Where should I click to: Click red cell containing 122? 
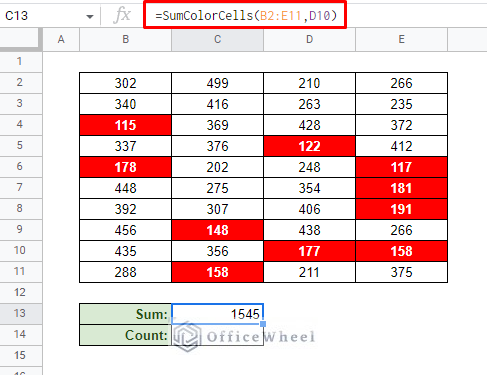tap(309, 146)
